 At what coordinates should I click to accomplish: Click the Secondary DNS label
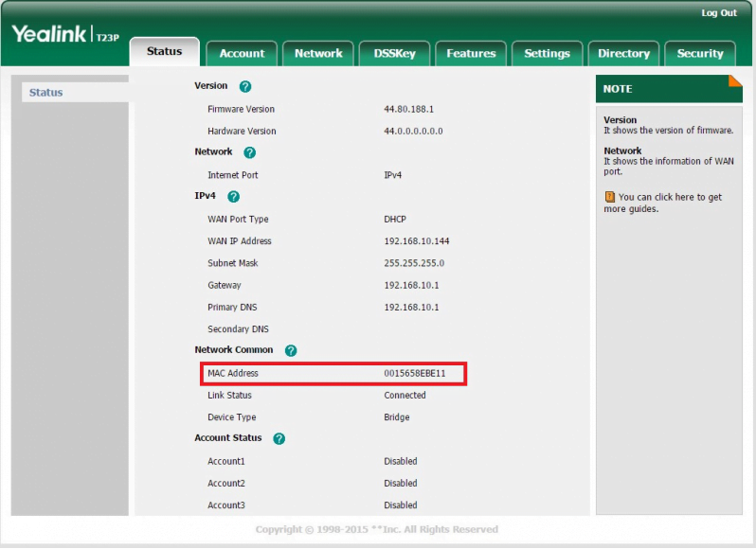click(238, 329)
